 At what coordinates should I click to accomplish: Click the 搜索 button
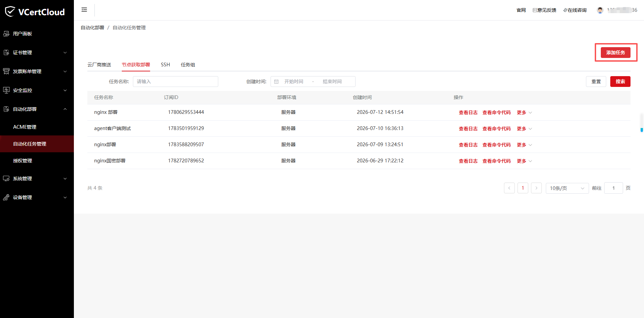click(620, 82)
